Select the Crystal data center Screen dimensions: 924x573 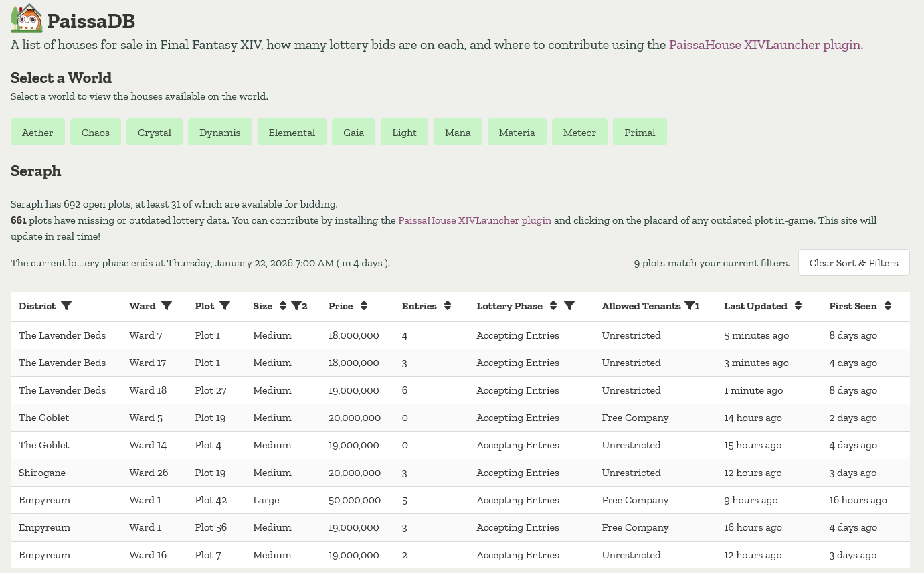pos(155,133)
